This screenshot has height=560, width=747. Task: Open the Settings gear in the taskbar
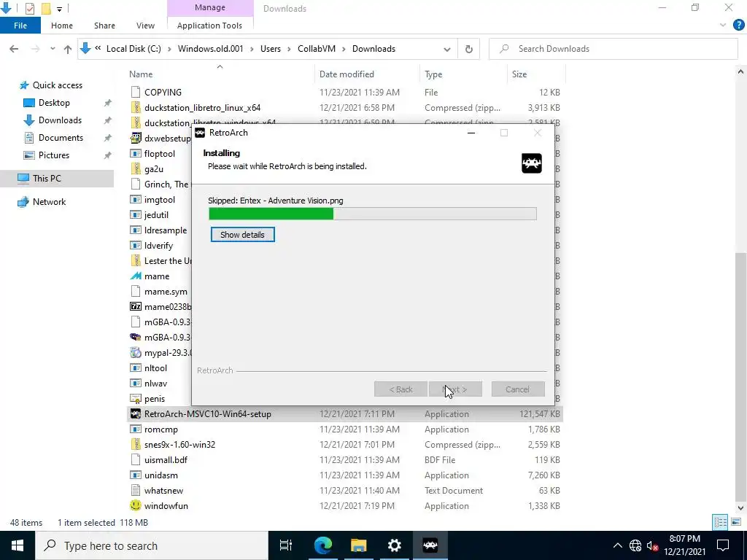point(394,545)
